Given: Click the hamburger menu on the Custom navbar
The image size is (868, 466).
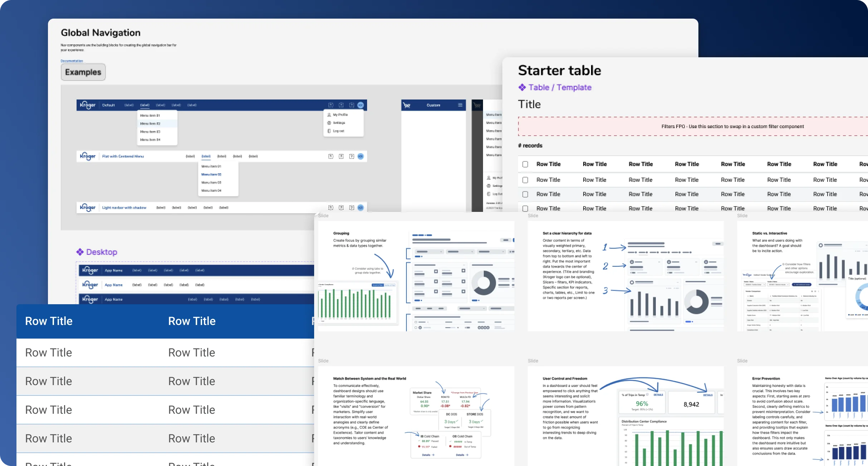Looking at the screenshot, I should [460, 105].
